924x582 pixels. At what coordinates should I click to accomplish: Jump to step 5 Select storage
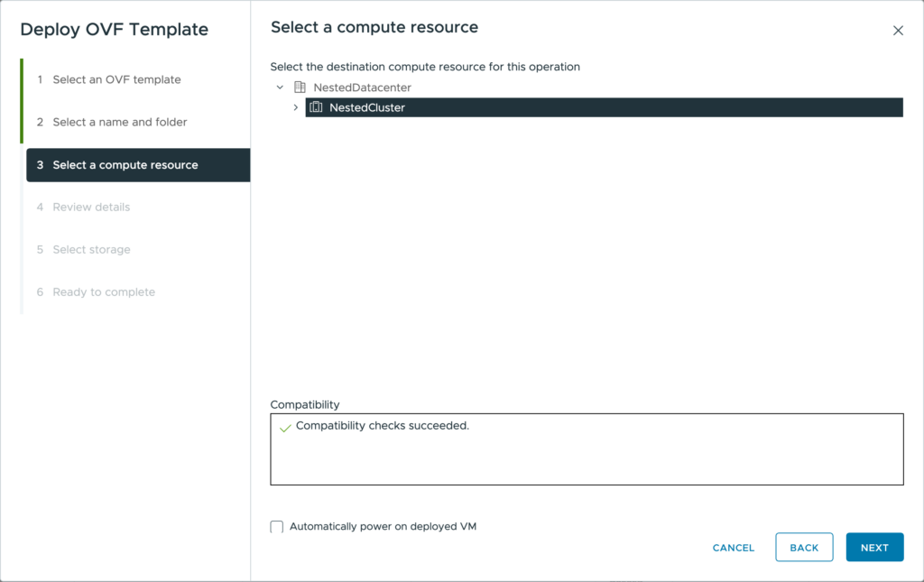pyautogui.click(x=91, y=249)
